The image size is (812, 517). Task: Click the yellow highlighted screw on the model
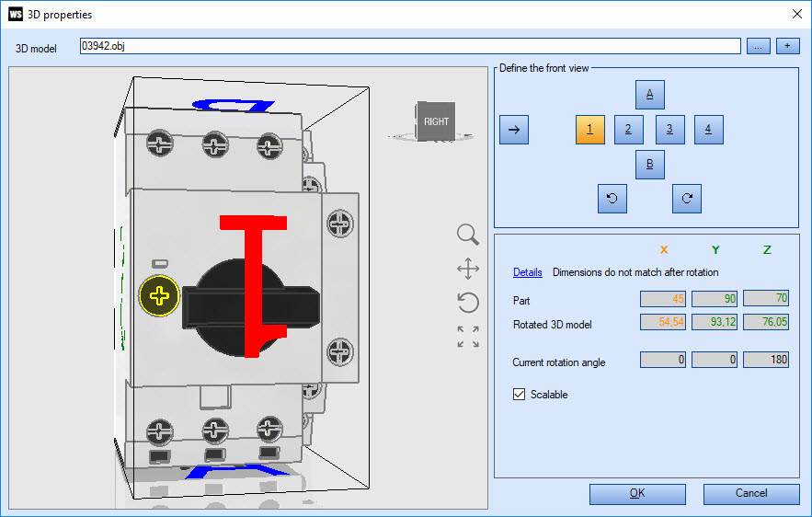pyautogui.click(x=159, y=296)
